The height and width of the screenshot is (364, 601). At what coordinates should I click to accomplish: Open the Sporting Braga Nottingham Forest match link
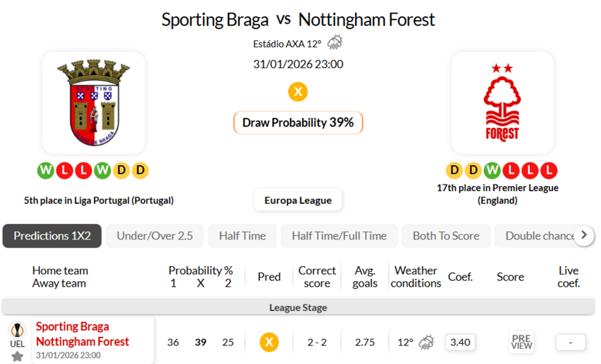82,334
